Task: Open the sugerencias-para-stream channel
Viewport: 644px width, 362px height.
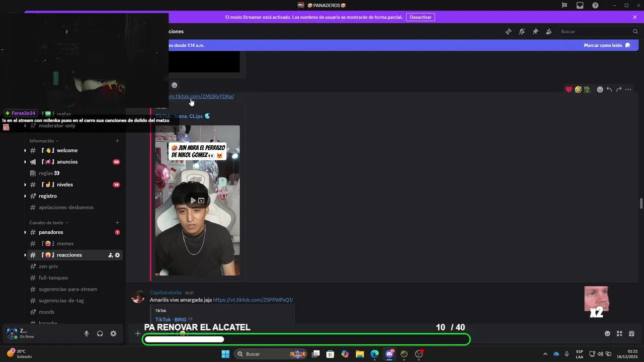Action: (x=74, y=289)
